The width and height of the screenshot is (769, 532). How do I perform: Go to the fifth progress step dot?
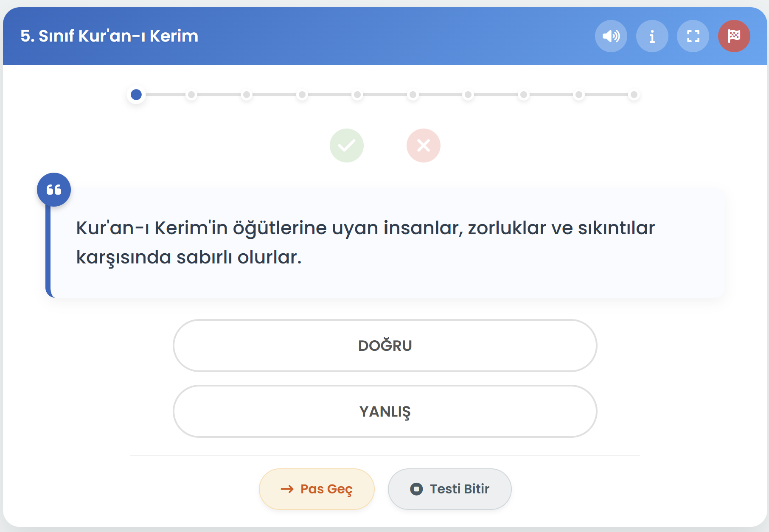(357, 95)
